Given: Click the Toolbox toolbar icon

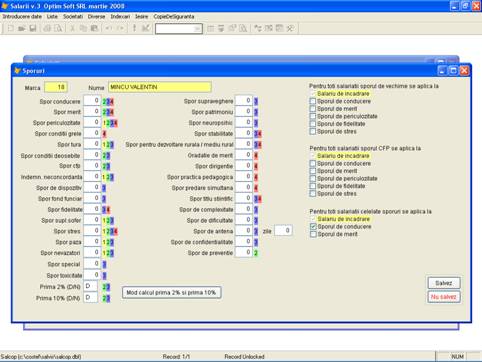Looking at the screenshot, I should [x=290, y=28].
